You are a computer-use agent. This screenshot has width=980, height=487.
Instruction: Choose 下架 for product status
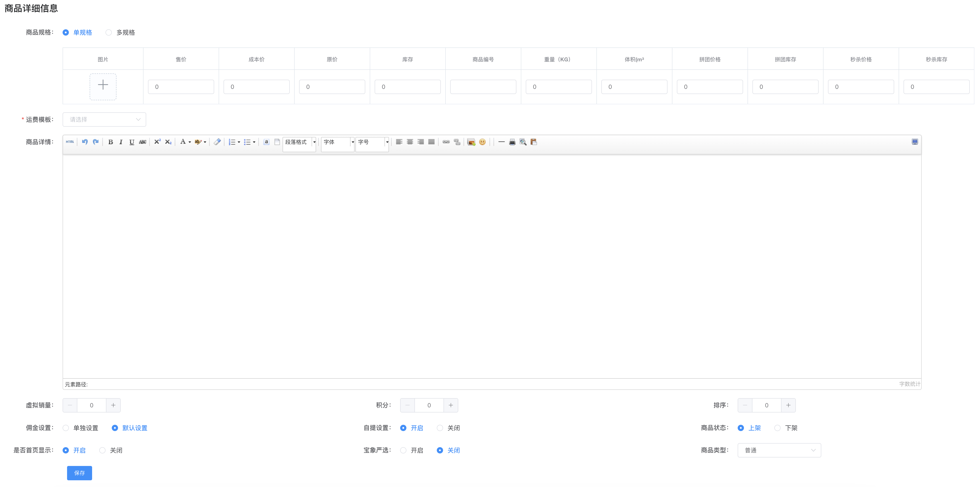(778, 428)
